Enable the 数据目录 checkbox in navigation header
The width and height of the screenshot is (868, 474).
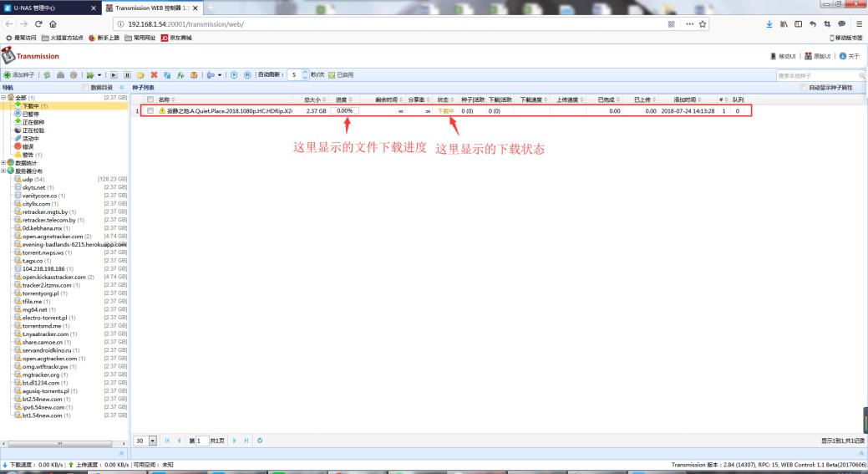click(86, 87)
